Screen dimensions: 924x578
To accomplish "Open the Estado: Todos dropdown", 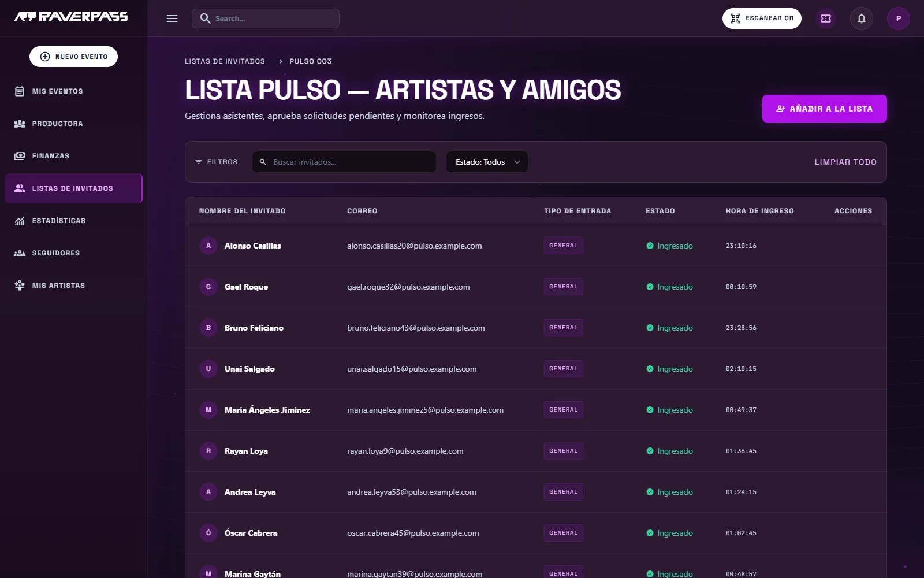I will (487, 162).
